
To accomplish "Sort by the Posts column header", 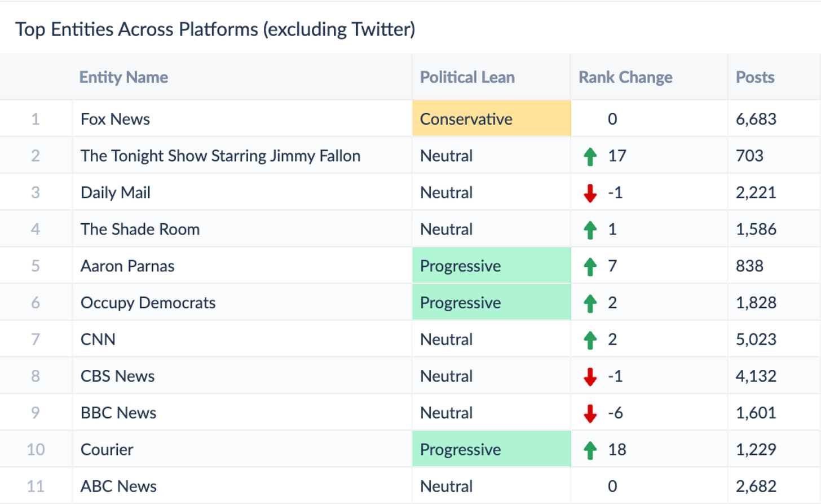I will (754, 77).
